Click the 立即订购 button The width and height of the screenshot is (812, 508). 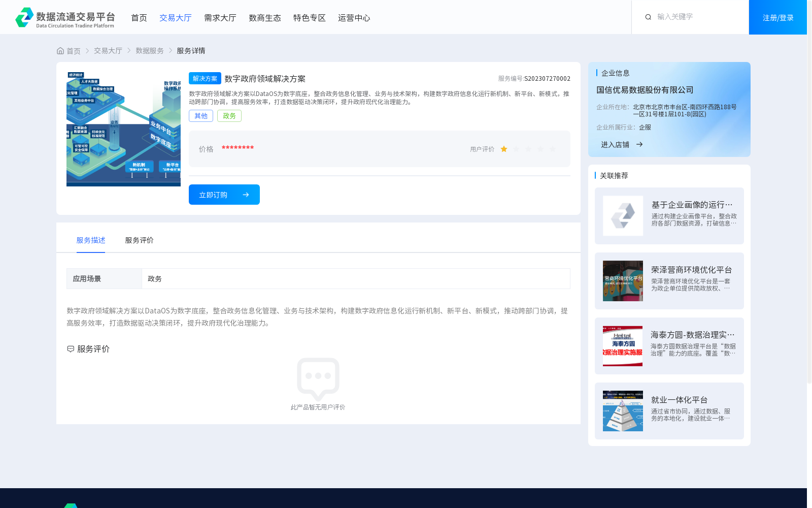[224, 195]
